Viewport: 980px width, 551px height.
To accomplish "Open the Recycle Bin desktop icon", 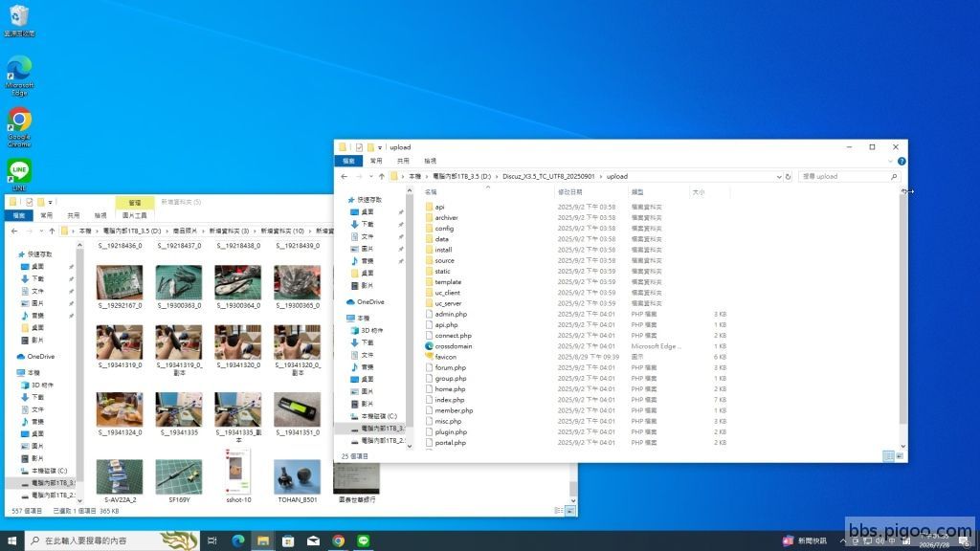I will click(19, 20).
